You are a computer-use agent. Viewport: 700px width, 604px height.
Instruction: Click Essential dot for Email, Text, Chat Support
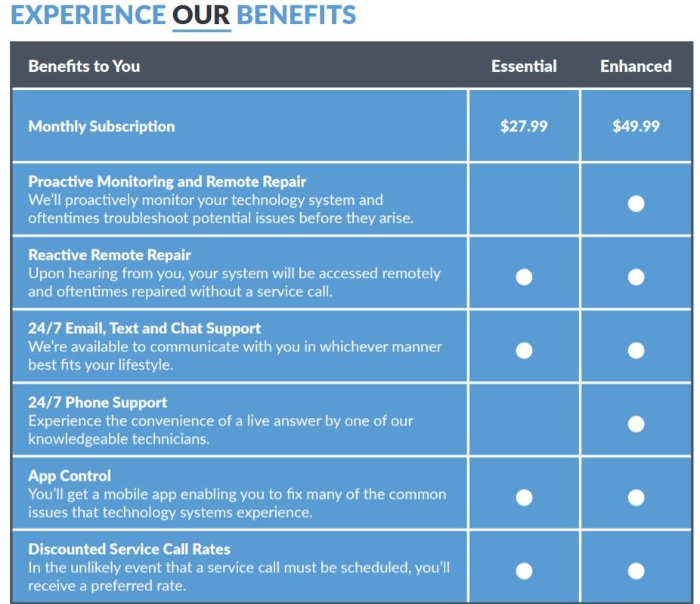pyautogui.click(x=524, y=350)
